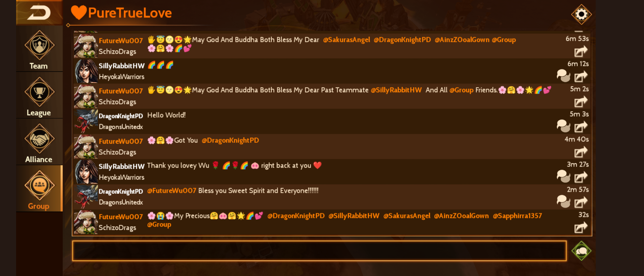Screen dimensions: 644x276
Task: Share the newest 32s message
Action: [581, 227]
